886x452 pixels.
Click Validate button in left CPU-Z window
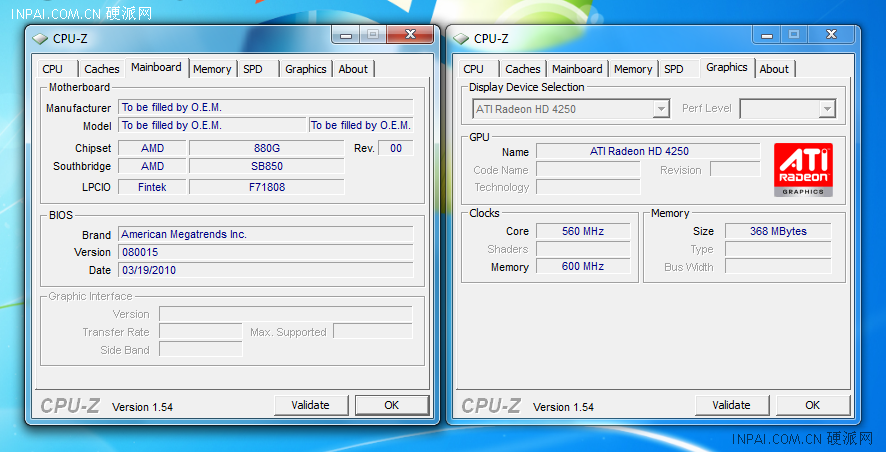tap(310, 405)
